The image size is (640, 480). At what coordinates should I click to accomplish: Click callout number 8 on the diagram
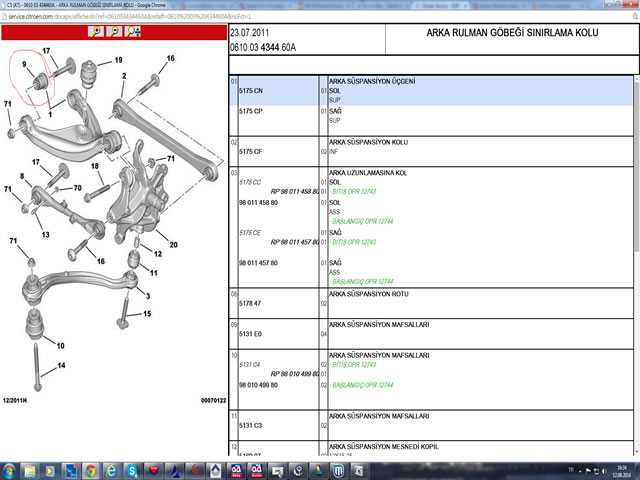tap(22, 176)
